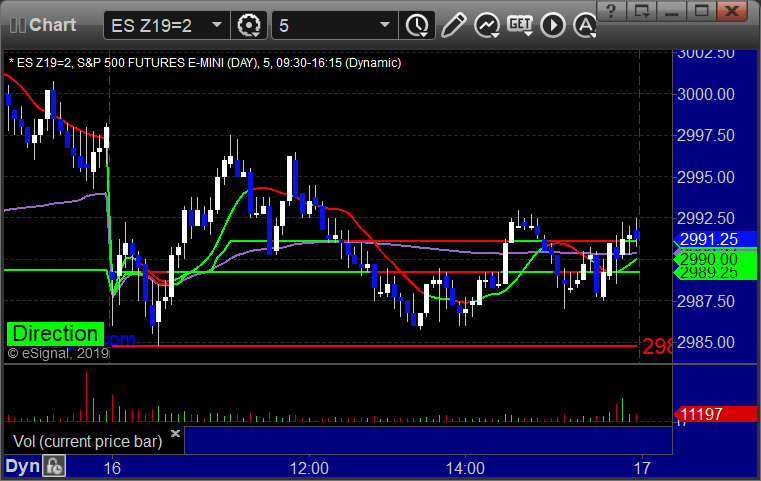761x481 pixels.
Task: Click the 2997.50 price axis label
Action: coord(706,135)
